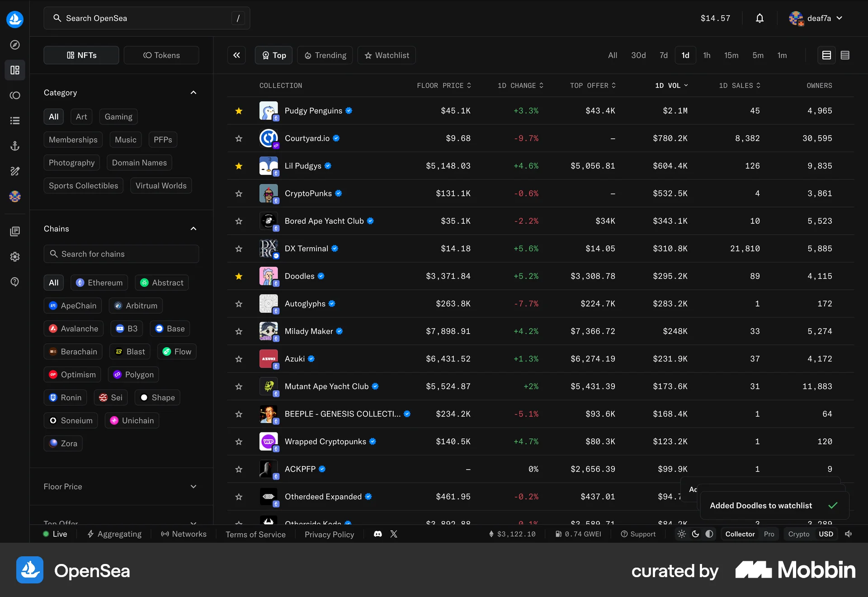Image resolution: width=868 pixels, height=597 pixels.
Task: Select the Ethereum chain filter
Action: [99, 282]
